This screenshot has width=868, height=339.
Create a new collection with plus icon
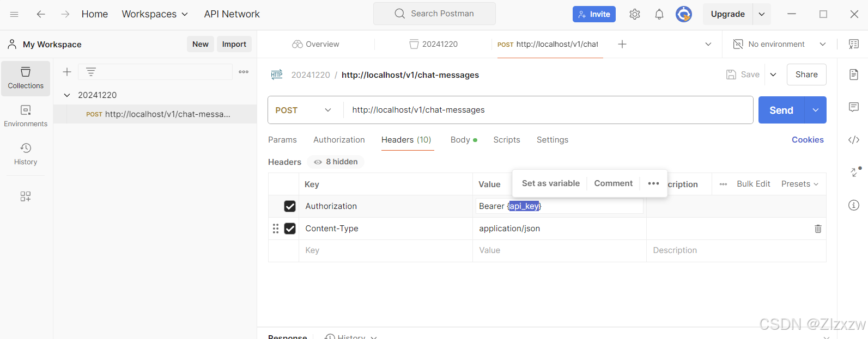(x=67, y=72)
